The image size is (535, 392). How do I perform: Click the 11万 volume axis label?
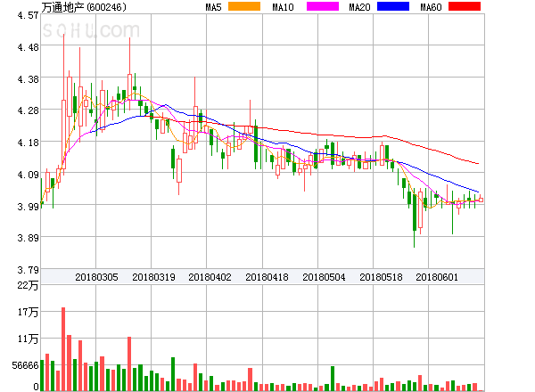[28, 339]
